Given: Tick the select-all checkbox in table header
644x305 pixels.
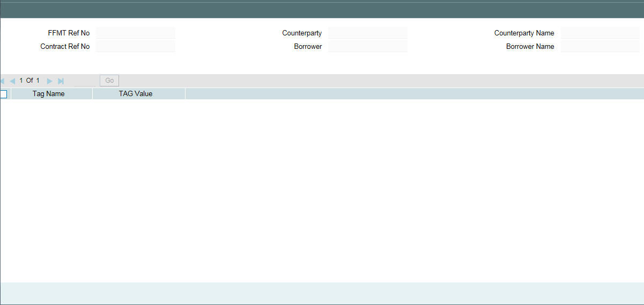Looking at the screenshot, I should coord(3,94).
